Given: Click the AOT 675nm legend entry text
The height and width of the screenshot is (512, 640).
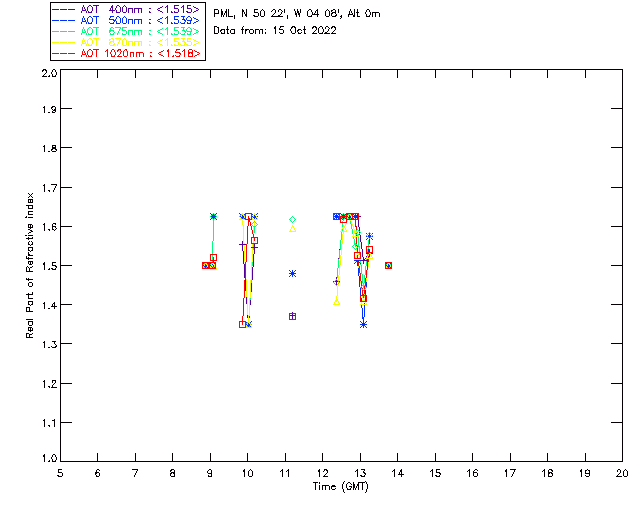Looking at the screenshot, I should [x=140, y=31].
